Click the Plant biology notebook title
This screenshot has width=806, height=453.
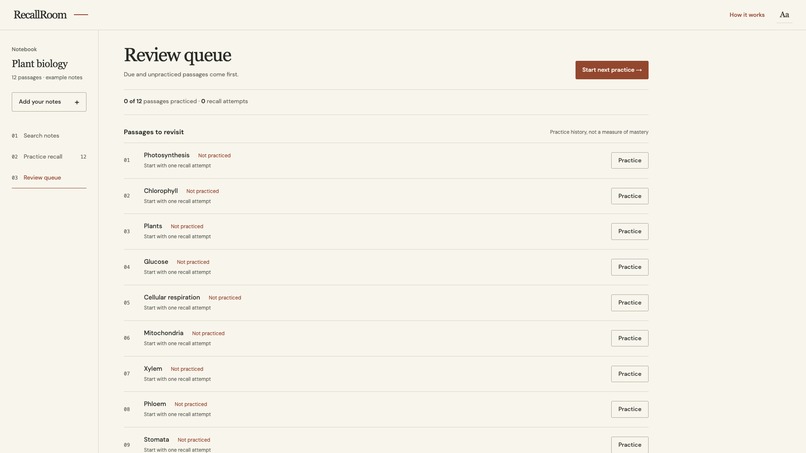click(40, 64)
